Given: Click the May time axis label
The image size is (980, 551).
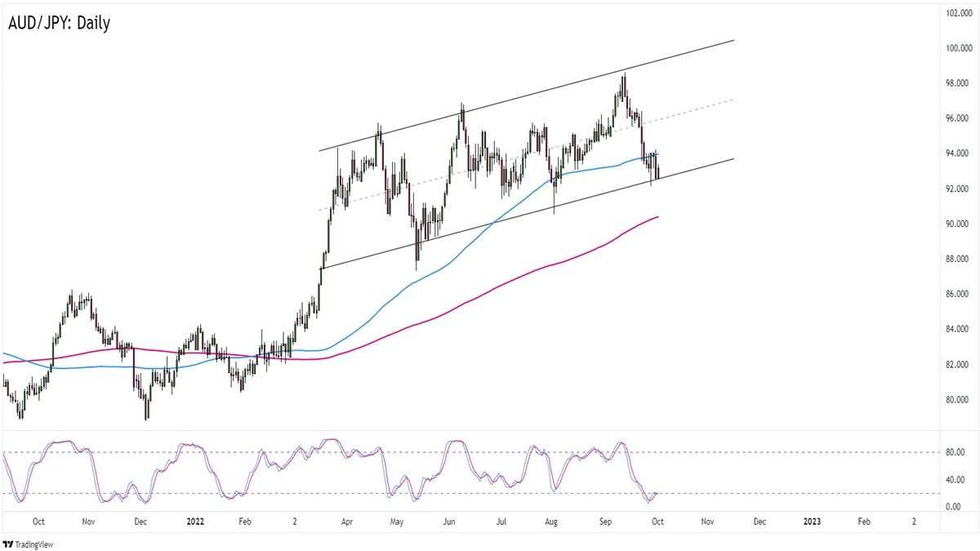Looking at the screenshot, I should [x=396, y=522].
